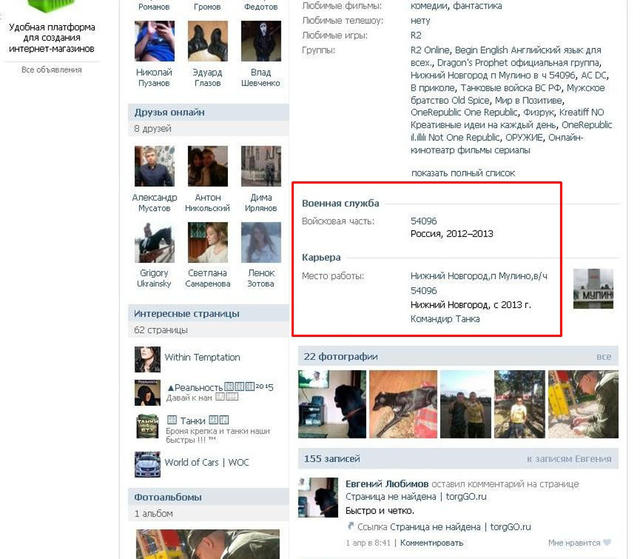Open the Within Temptation page name
Screen dimensions: 640x559
click(202, 357)
